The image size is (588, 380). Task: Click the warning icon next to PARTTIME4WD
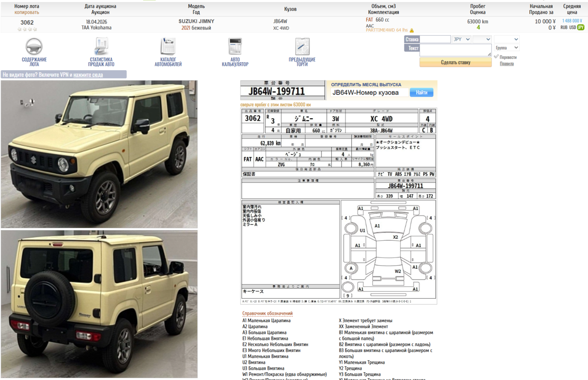click(x=412, y=29)
